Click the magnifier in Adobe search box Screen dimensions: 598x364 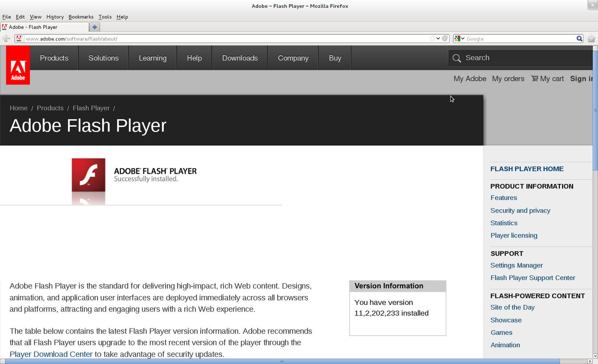[457, 58]
